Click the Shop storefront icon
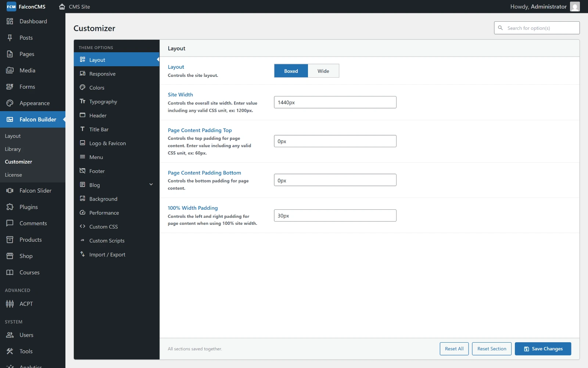Screen dimensions: 588x368 pyautogui.click(x=10, y=256)
